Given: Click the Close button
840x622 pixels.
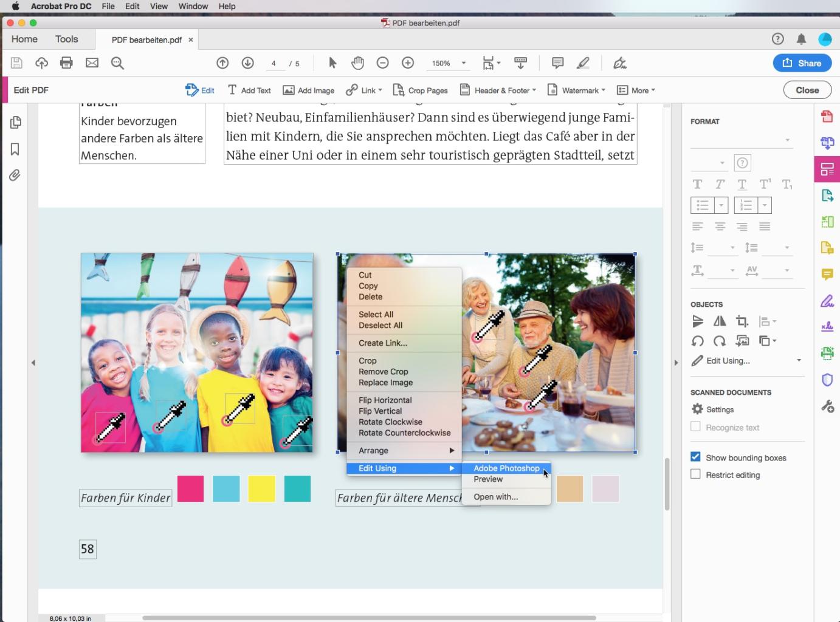Looking at the screenshot, I should coord(807,90).
